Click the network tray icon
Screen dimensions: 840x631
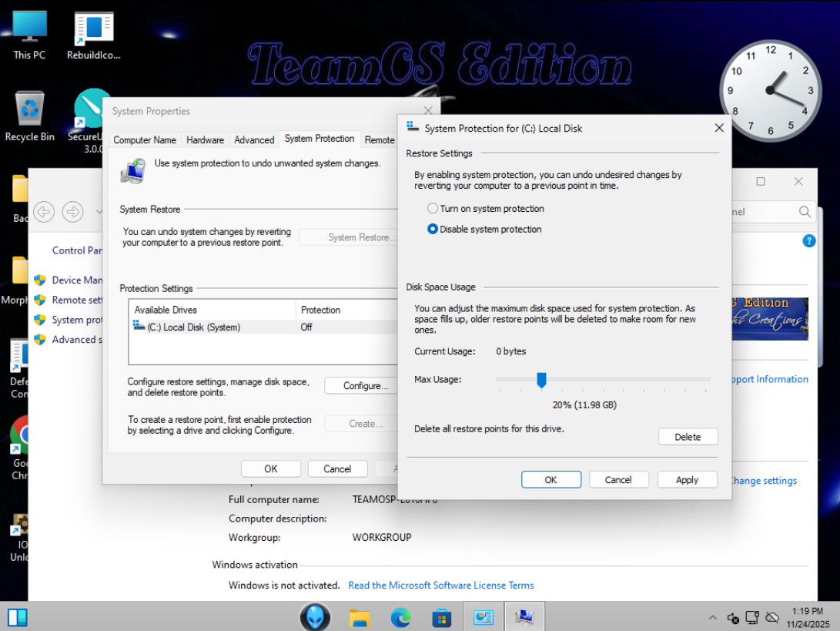(752, 618)
